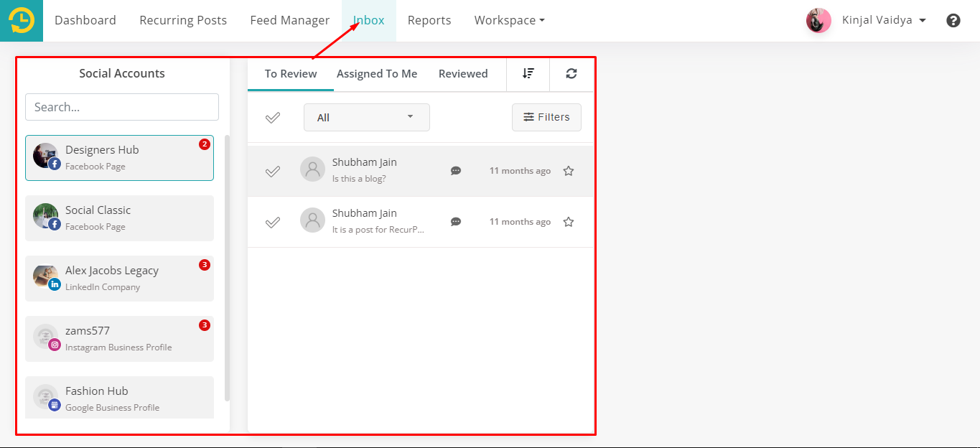Open the Kinjal Vaidya account dropdown
Viewport: 980px width, 448px height.
[884, 20]
